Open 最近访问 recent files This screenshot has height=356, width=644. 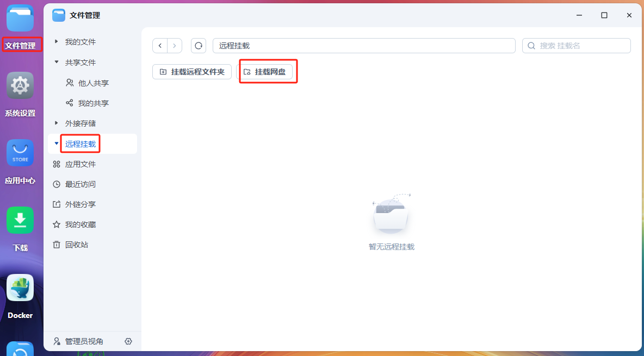80,184
